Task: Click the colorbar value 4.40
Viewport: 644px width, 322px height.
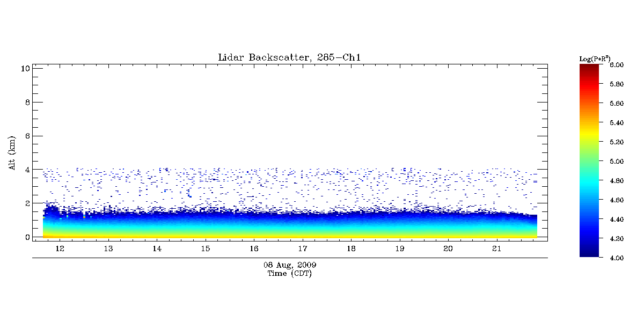Action: (617, 219)
